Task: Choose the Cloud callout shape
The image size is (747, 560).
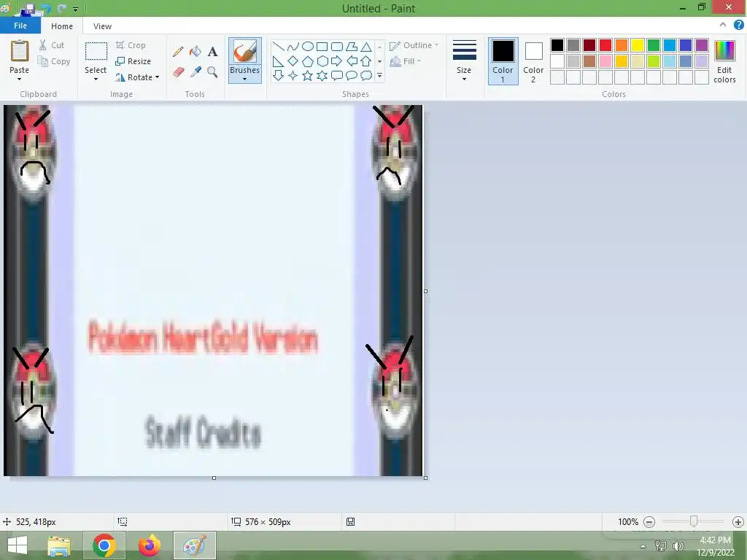Action: pyautogui.click(x=366, y=75)
